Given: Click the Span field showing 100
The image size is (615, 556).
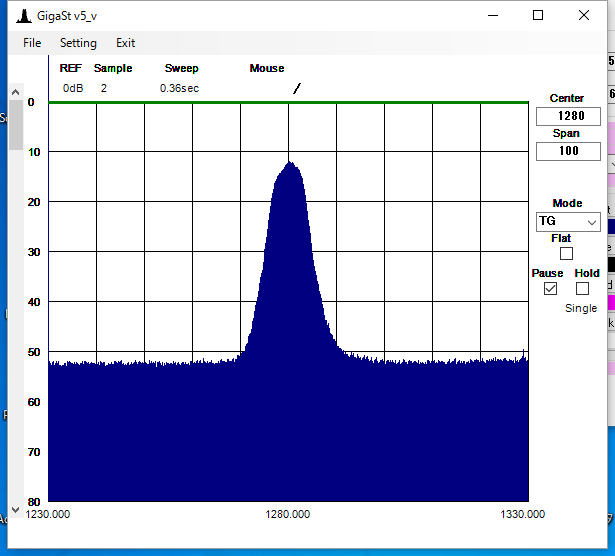Looking at the screenshot, I should (x=568, y=152).
